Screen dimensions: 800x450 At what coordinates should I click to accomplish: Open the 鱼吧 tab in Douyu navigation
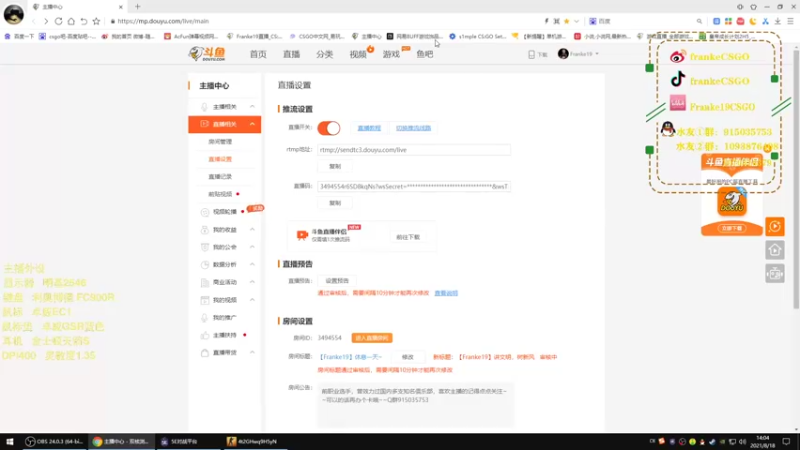pyautogui.click(x=424, y=54)
